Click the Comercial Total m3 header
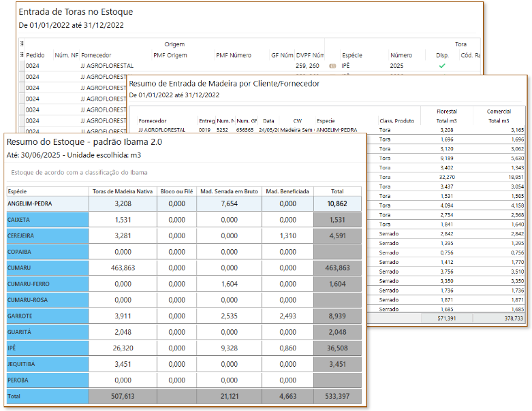Screen dimensions: 532x411 499,120
